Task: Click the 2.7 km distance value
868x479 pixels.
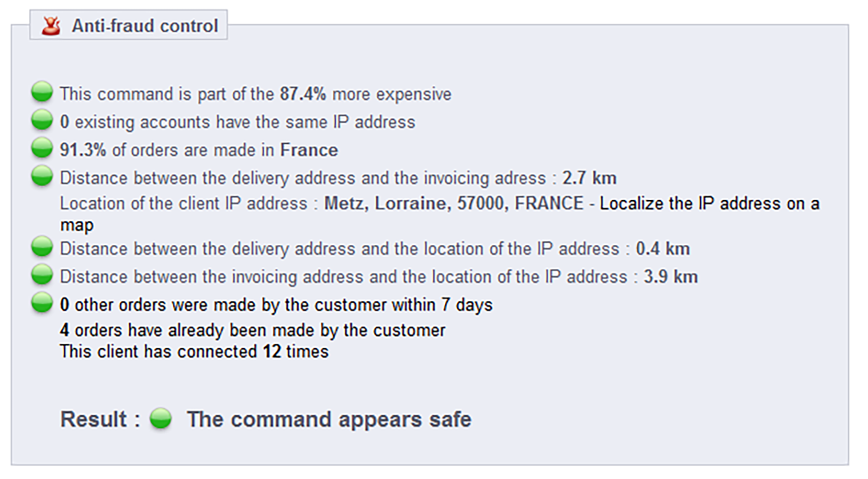Action: click(589, 178)
